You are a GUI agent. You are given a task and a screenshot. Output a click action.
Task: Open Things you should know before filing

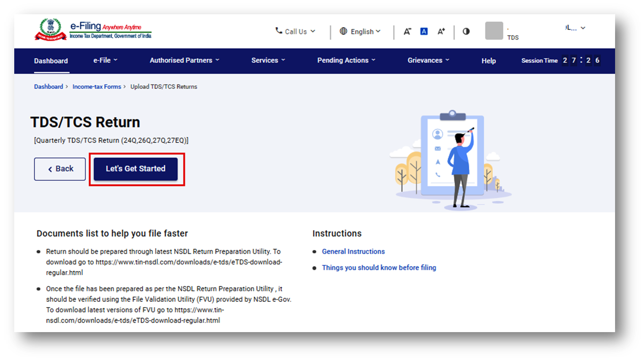tap(379, 268)
